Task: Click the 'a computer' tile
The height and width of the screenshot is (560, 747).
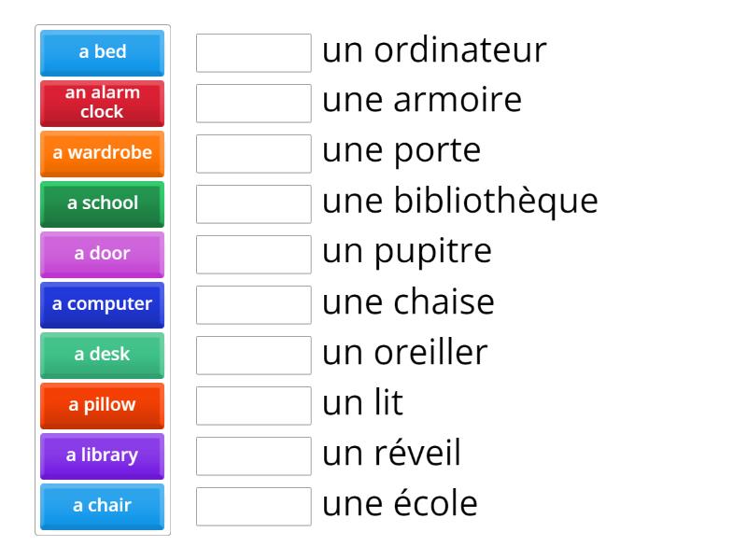Action: coord(101,304)
